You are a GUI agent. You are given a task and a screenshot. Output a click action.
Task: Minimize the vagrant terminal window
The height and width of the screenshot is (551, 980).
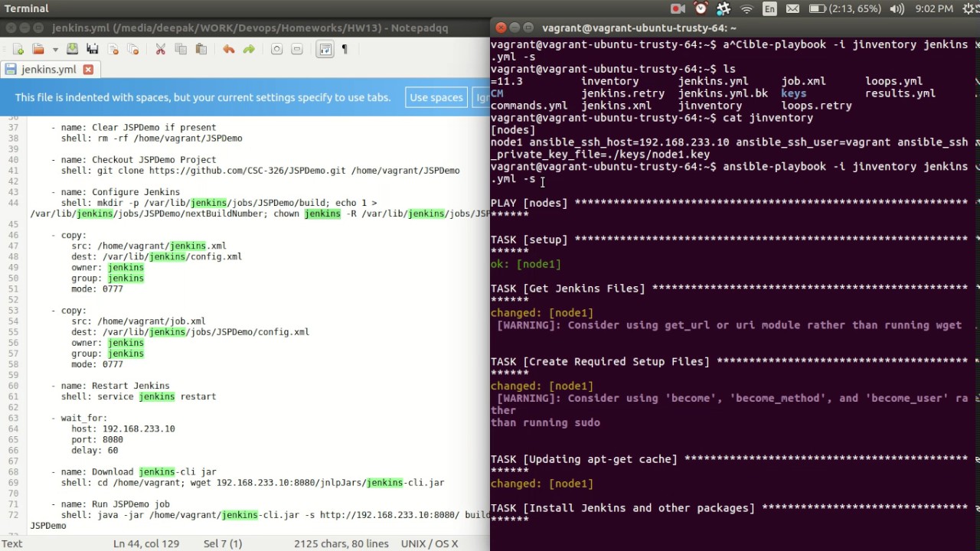pyautogui.click(x=516, y=28)
